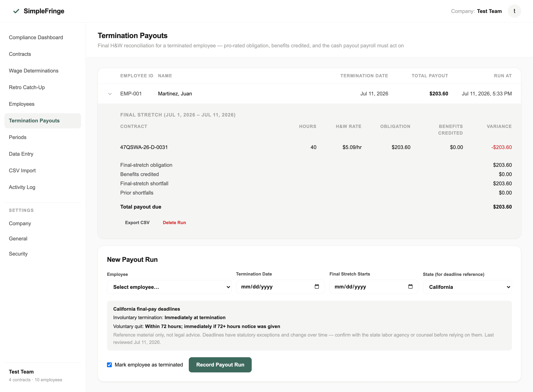Viewport: 533px width, 392px height.
Task: View the Activity Log
Action: point(22,187)
